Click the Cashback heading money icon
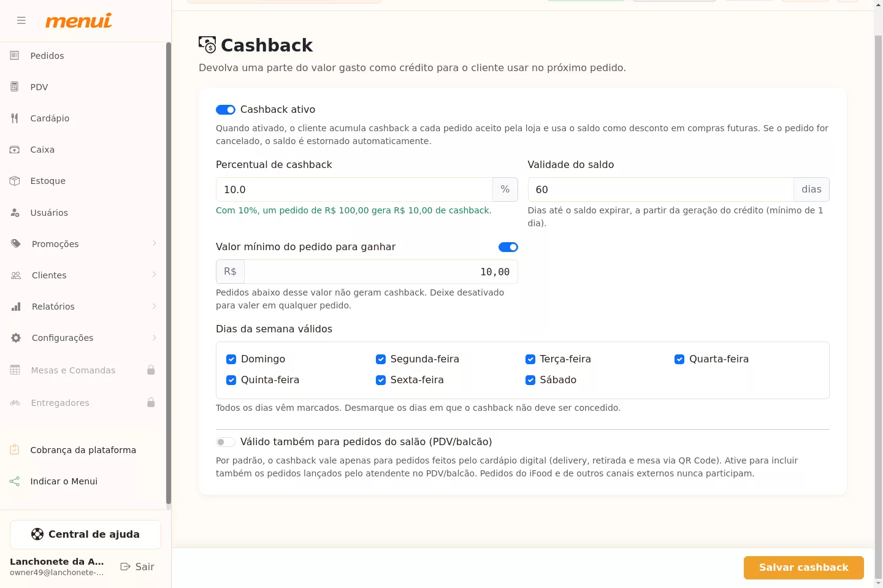Screen dimensions: 883x588 tap(207, 45)
